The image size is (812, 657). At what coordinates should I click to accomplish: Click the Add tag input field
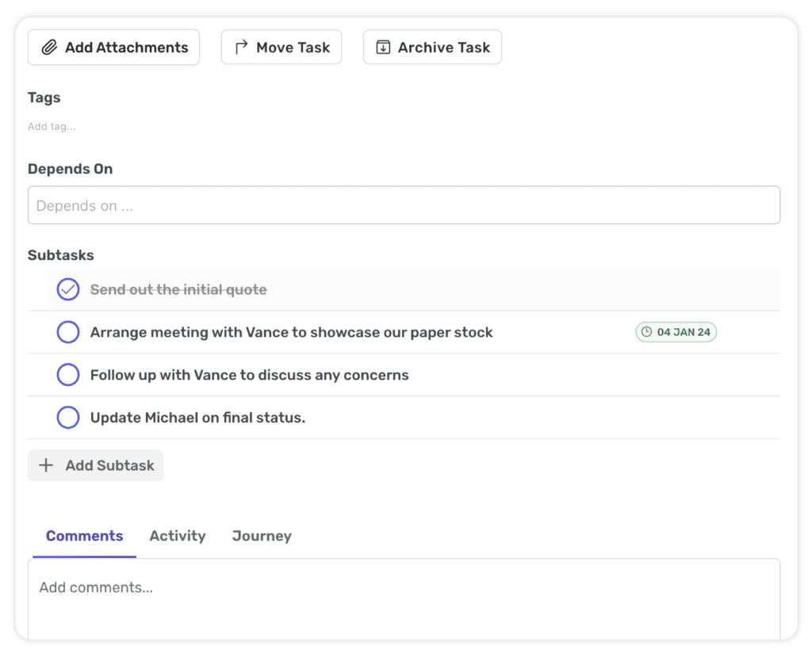tap(52, 126)
